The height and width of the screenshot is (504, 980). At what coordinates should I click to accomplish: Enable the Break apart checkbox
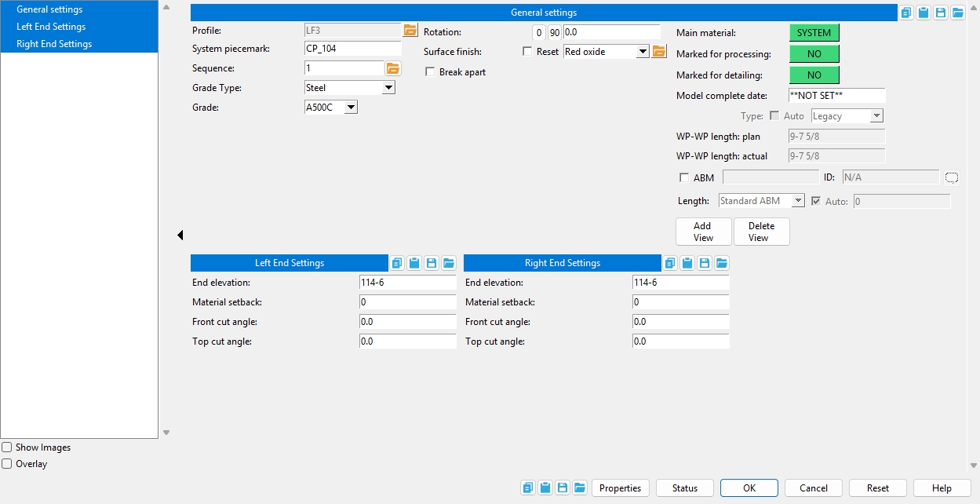(x=431, y=72)
